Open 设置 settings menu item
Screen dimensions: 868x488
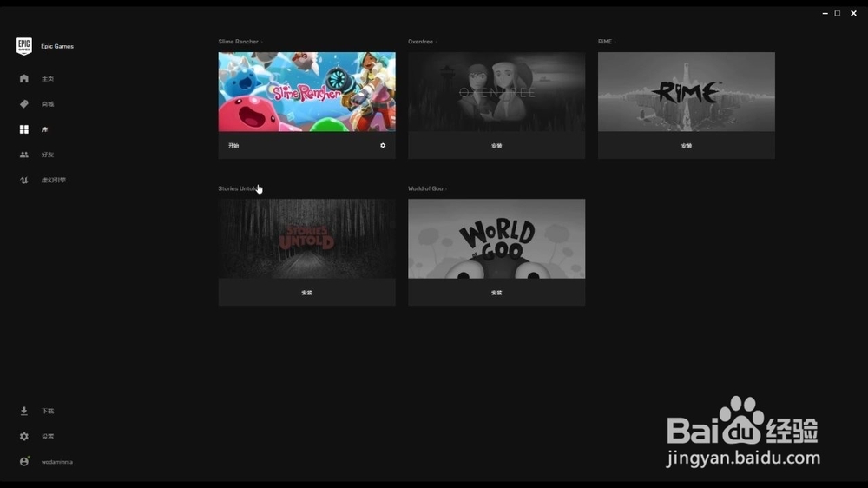pyautogui.click(x=48, y=437)
